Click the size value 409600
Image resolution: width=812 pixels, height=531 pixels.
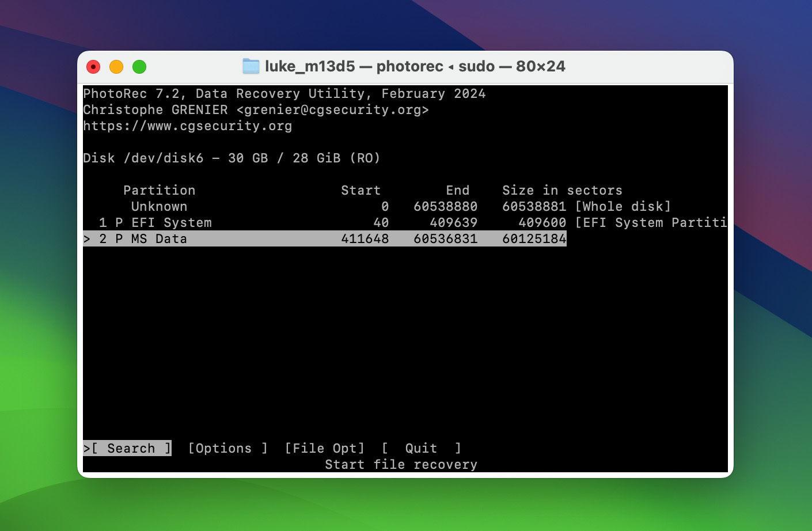[542, 222]
